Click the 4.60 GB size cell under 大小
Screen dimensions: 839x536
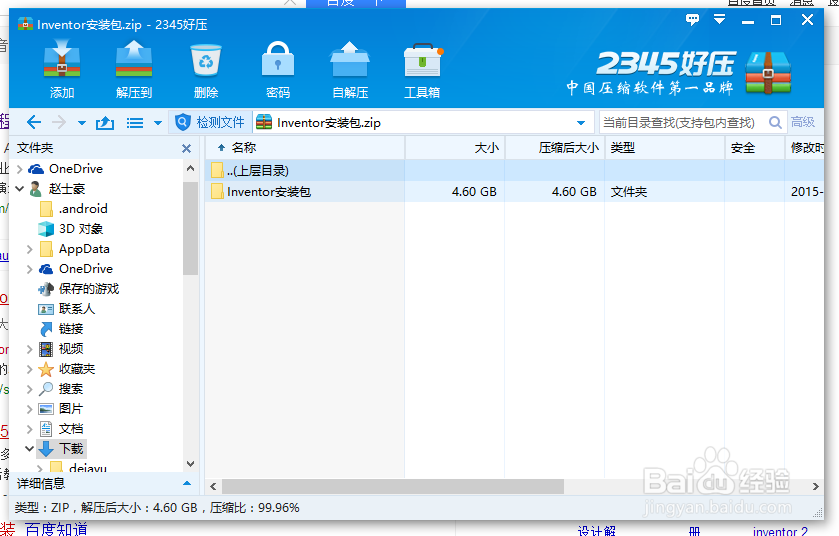(474, 192)
